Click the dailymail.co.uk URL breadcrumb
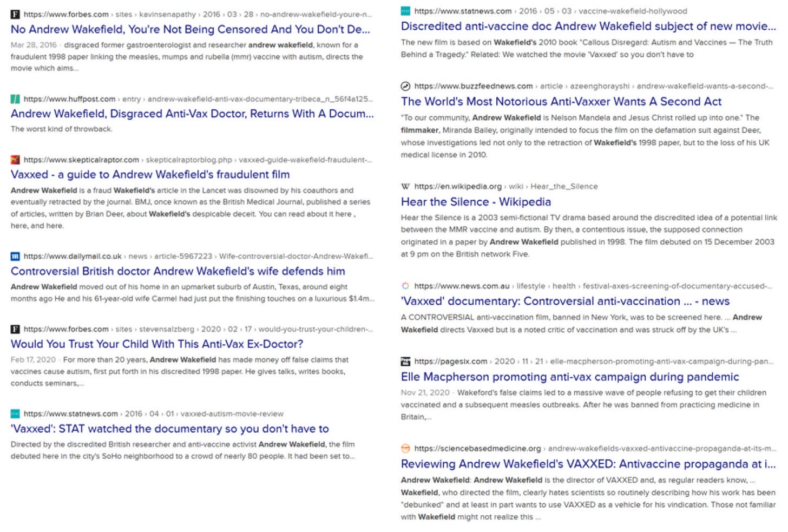The image size is (788, 532). (x=198, y=256)
